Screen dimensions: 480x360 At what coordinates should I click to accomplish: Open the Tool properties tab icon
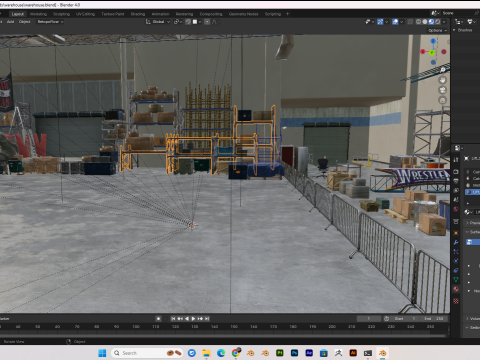[x=456, y=160]
